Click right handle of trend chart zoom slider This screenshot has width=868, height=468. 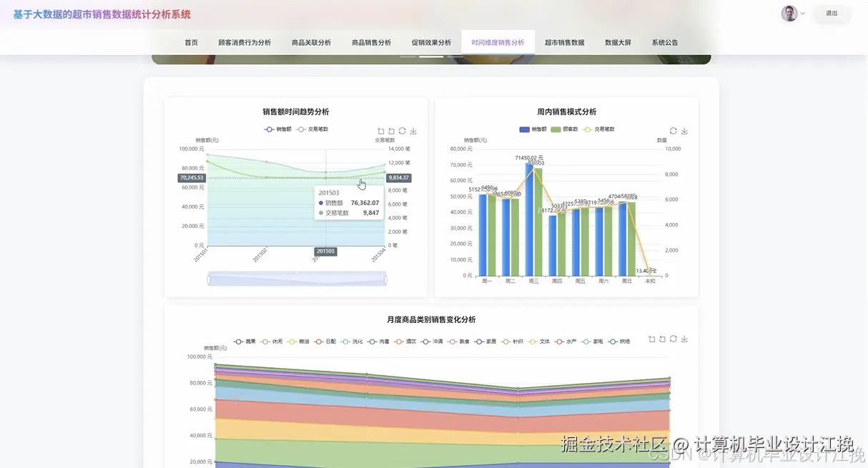[x=385, y=279]
